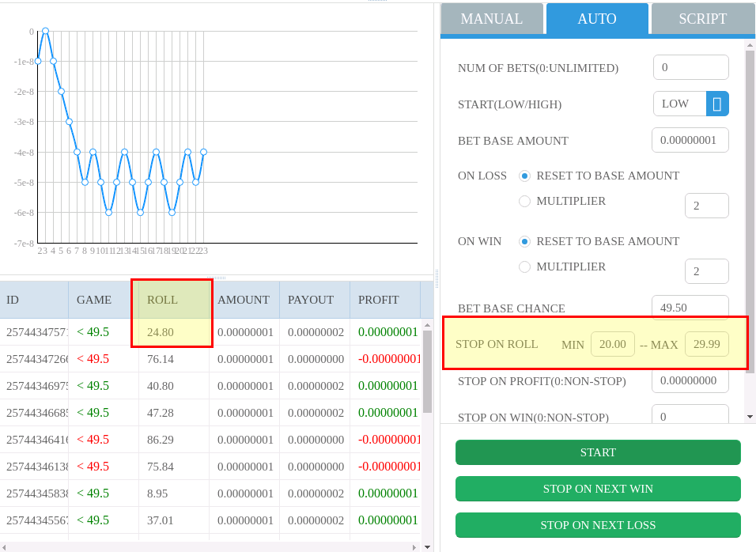Switch to the MANUAL tab
Image resolution: width=756 pixels, height=552 pixels.
coord(492,19)
